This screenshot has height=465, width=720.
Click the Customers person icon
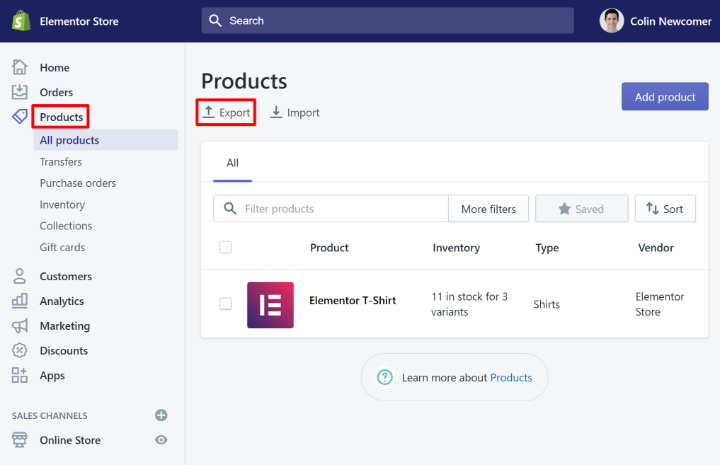point(20,276)
